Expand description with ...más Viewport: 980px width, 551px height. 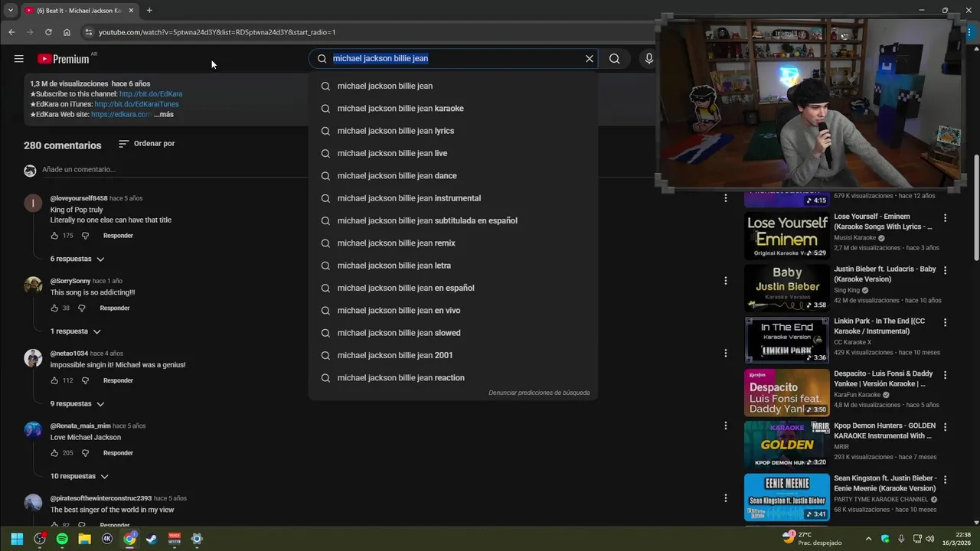click(x=164, y=115)
